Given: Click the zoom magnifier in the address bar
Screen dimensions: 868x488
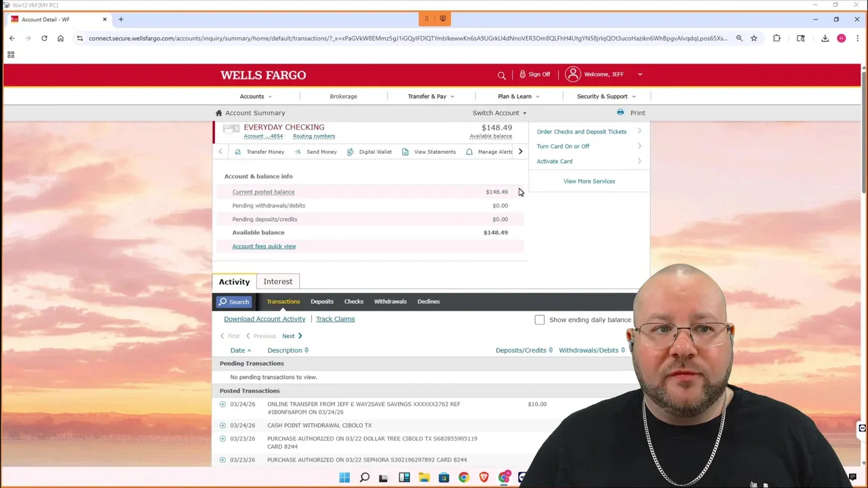Looking at the screenshot, I should pos(739,39).
